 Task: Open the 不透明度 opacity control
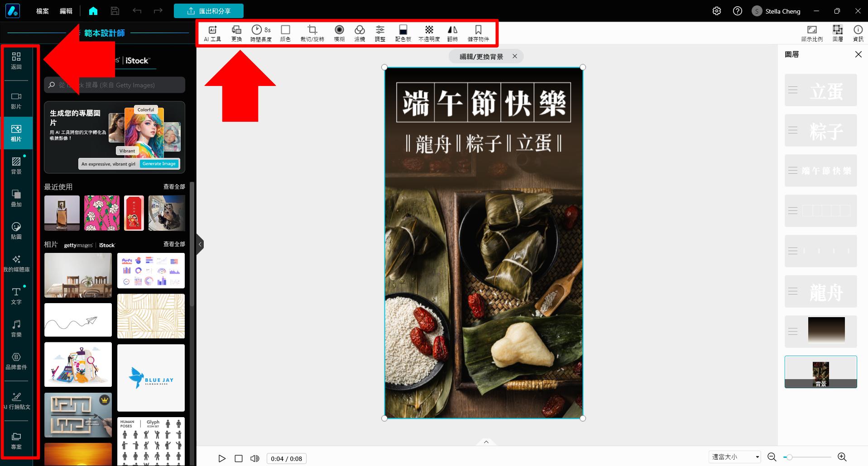click(429, 33)
